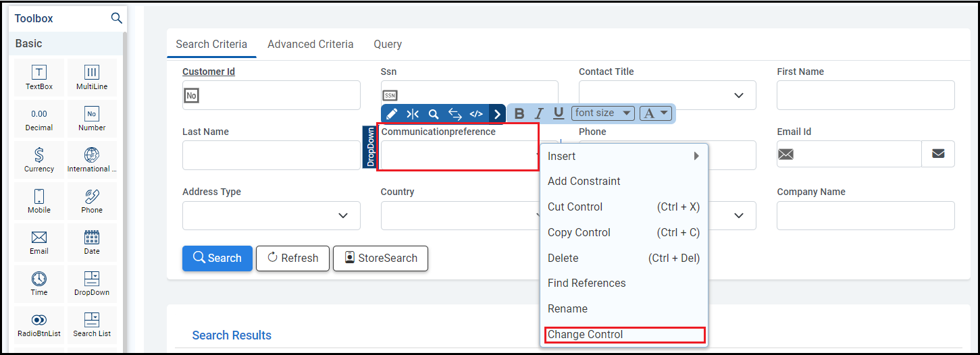Image resolution: width=980 pixels, height=355 pixels.
Task: Open the Toolbox search magnifier
Action: [x=116, y=18]
